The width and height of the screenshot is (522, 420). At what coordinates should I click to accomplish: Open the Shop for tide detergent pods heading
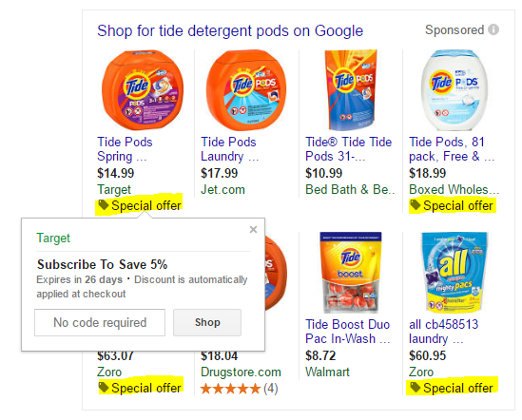pyautogui.click(x=230, y=30)
